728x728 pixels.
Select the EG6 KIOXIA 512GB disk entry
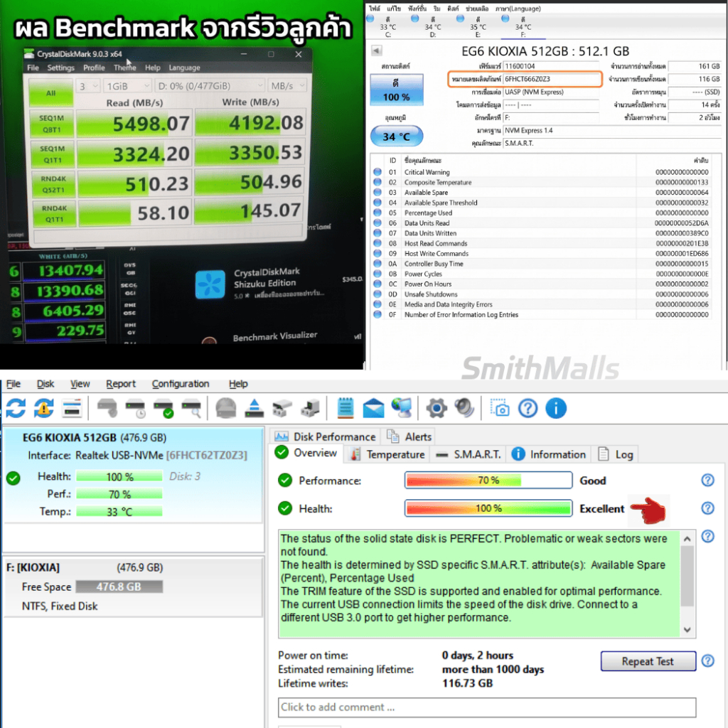[134, 475]
